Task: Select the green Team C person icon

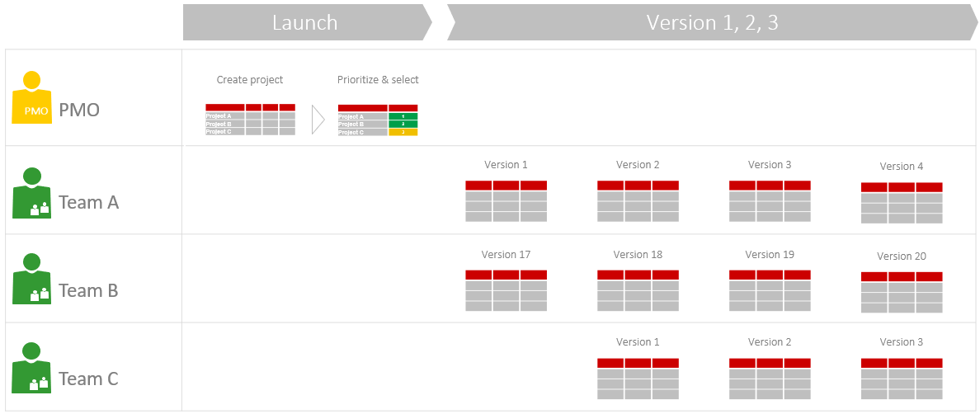Action: 31,368
